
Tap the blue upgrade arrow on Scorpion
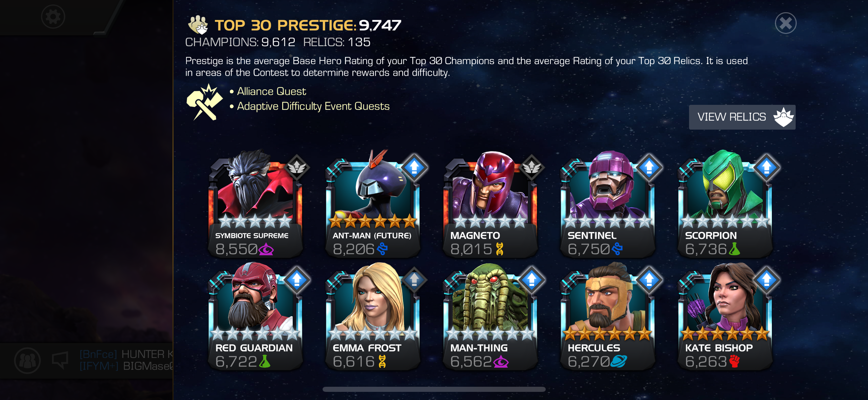click(766, 167)
